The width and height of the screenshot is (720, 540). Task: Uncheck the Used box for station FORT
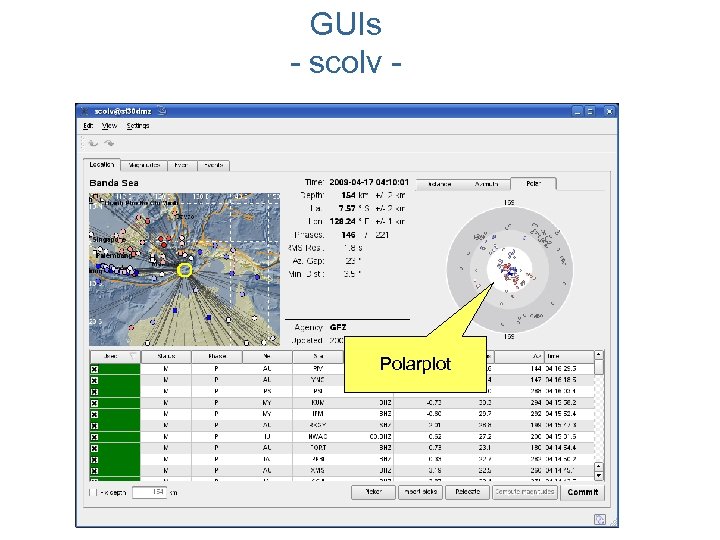94,448
